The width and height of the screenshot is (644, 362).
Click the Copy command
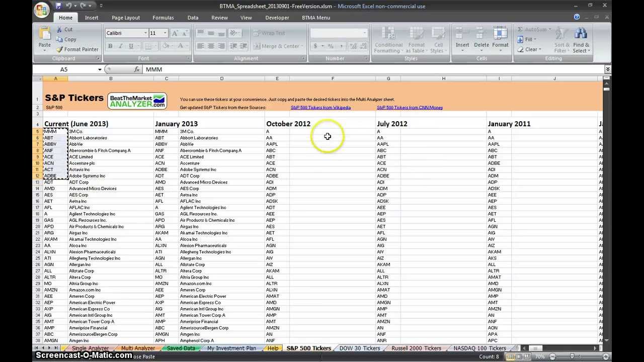coord(66,40)
